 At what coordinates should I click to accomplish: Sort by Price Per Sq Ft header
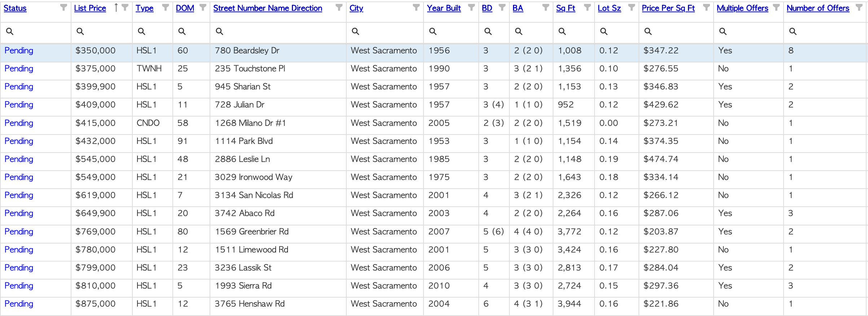pyautogui.click(x=668, y=8)
